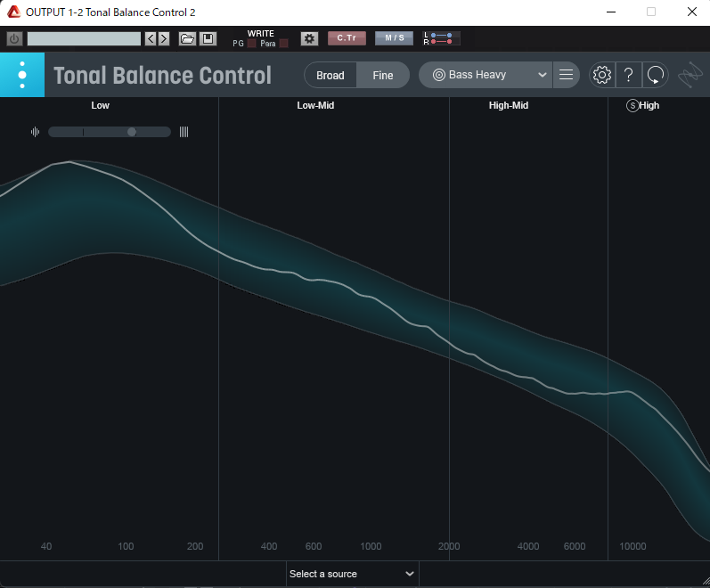Close the Tonal Balance Control window

click(692, 12)
